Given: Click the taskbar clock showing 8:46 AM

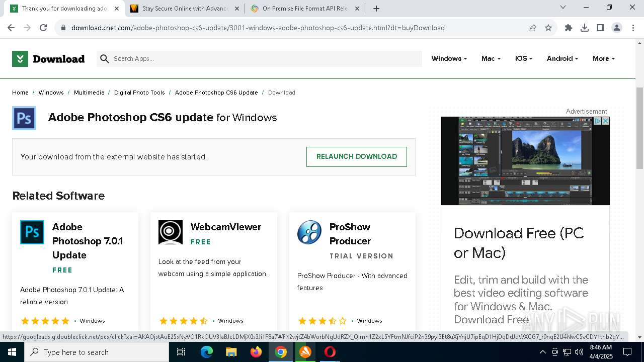Looking at the screenshot, I should (x=601, y=352).
